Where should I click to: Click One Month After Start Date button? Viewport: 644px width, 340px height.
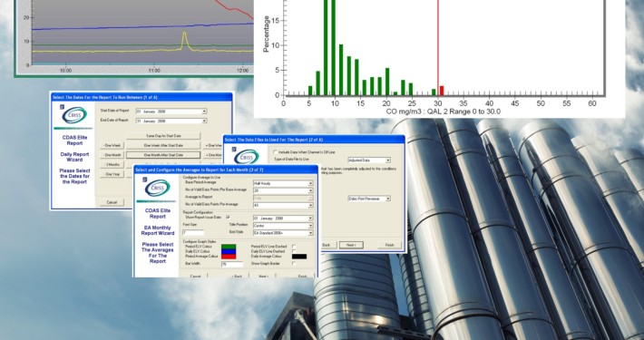click(163, 155)
